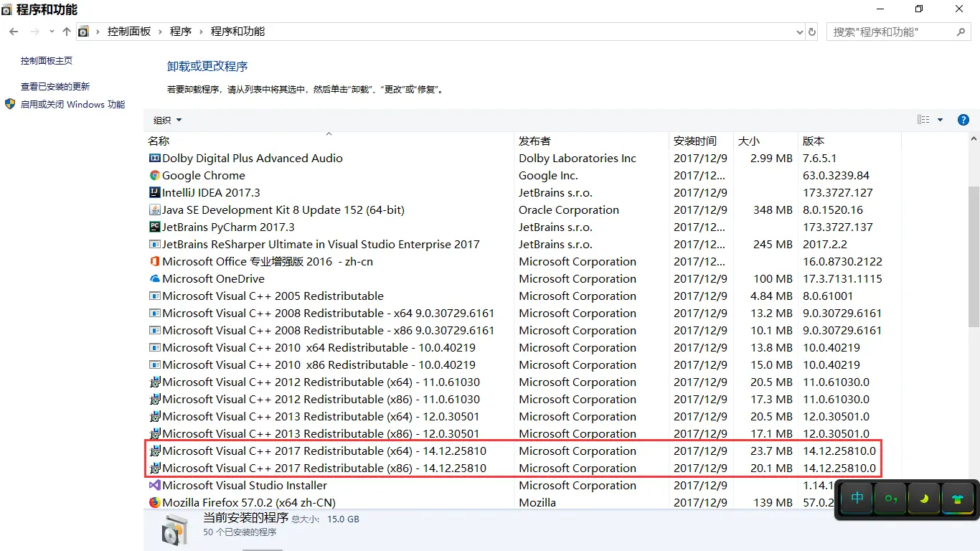The height and width of the screenshot is (551, 980).
Task: Click the Dolby Laboratories Inc publisher cell
Action: click(x=578, y=158)
